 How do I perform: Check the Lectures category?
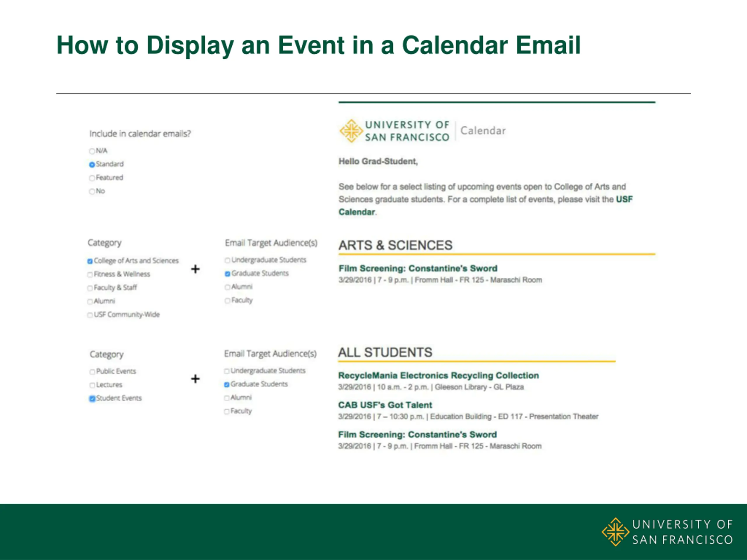(92, 385)
